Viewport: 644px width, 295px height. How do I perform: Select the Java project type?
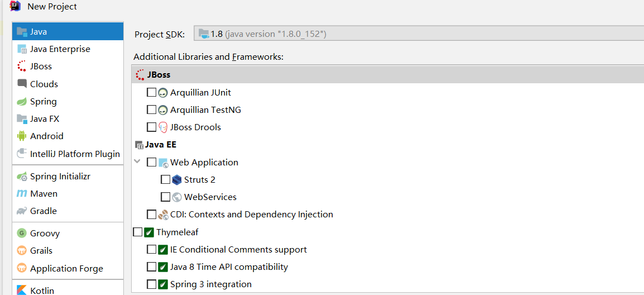(x=68, y=31)
